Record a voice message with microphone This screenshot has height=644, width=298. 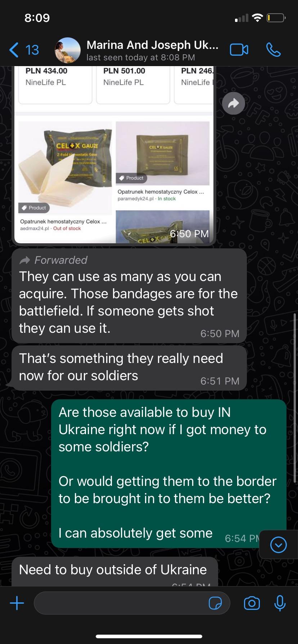click(x=280, y=603)
